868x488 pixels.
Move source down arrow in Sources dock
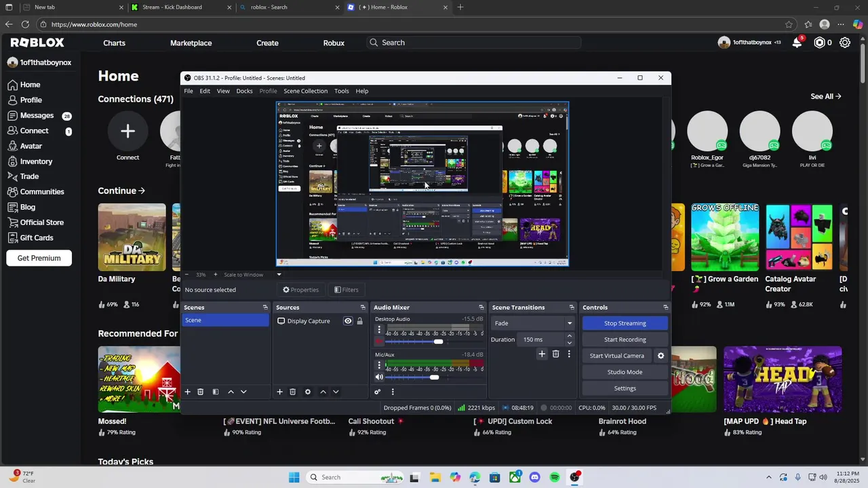(336, 392)
